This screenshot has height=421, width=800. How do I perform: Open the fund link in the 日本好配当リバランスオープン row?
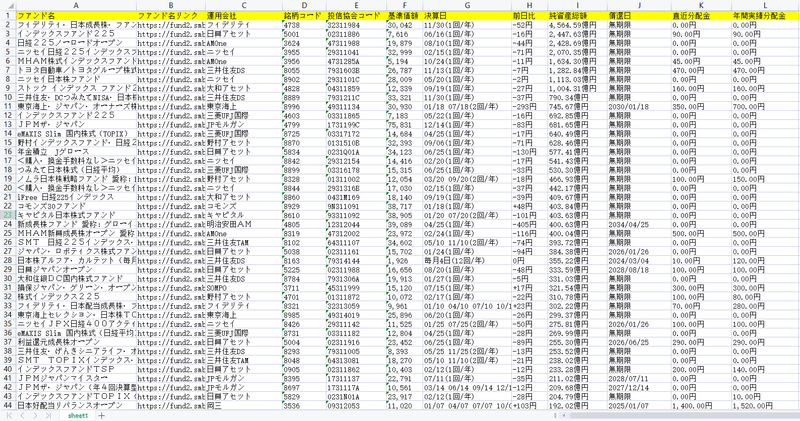point(171,405)
